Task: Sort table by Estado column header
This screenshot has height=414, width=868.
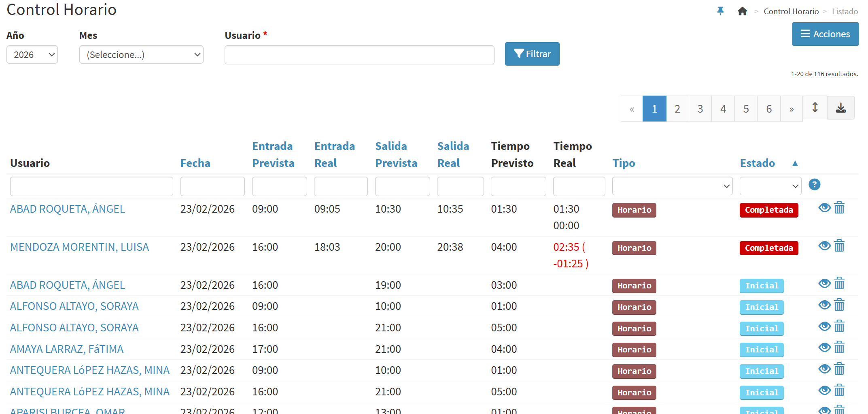Action: 757,163
